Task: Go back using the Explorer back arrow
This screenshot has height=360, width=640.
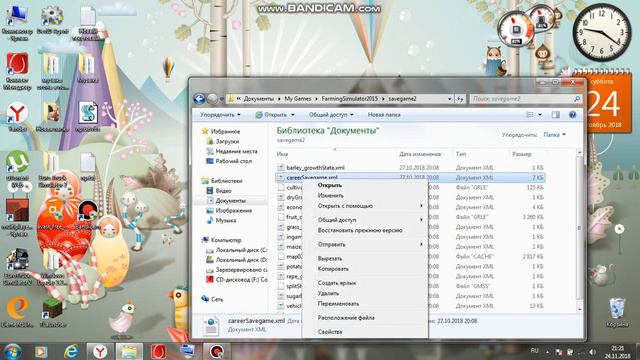Action: pyautogui.click(x=199, y=99)
